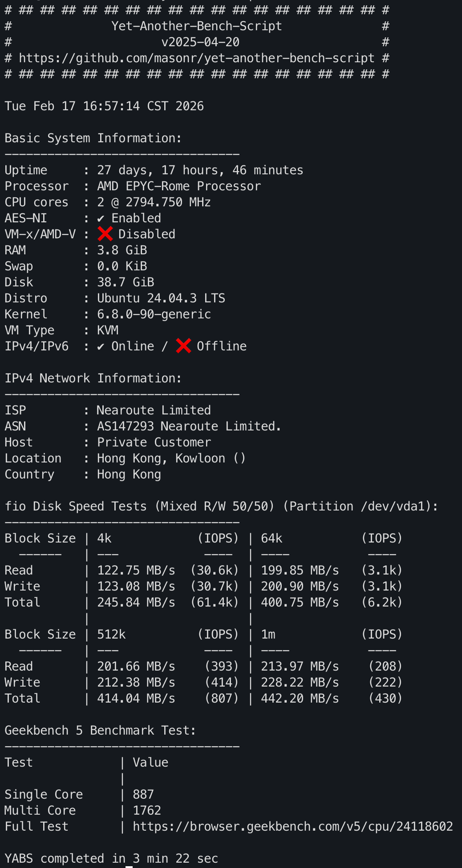Click the 1m total speed 442.20 MB/s

point(300,698)
